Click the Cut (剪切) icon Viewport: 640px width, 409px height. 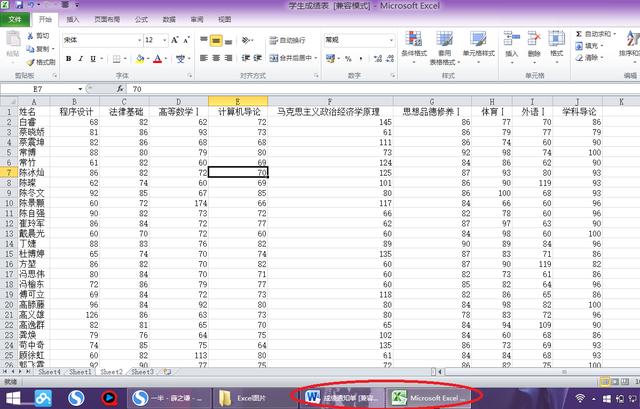pyautogui.click(x=40, y=36)
